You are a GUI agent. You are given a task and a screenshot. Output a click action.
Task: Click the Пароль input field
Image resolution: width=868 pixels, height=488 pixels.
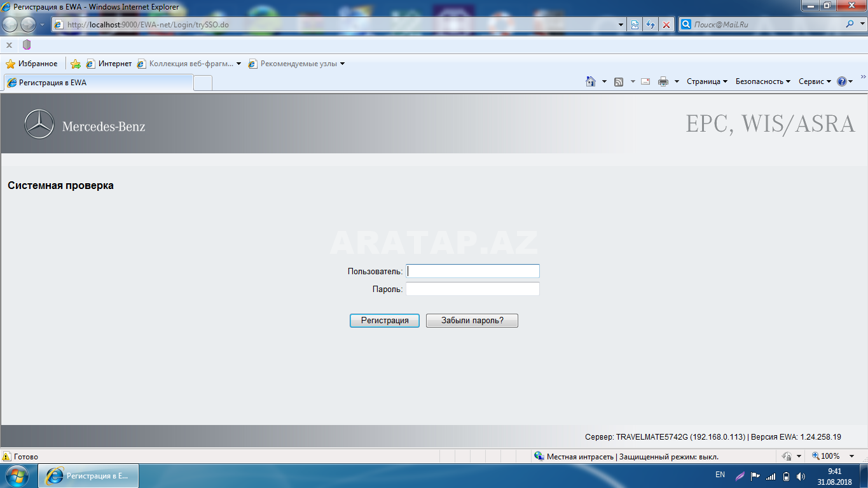pos(472,289)
